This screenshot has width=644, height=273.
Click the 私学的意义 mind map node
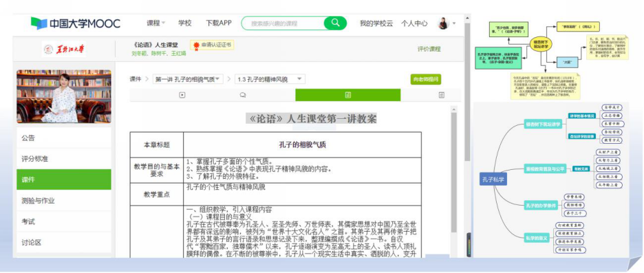(537, 238)
